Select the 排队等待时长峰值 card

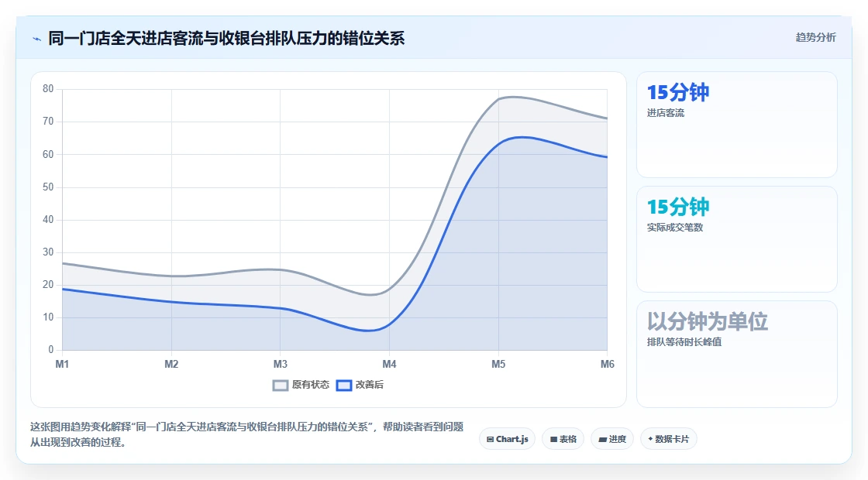point(737,354)
